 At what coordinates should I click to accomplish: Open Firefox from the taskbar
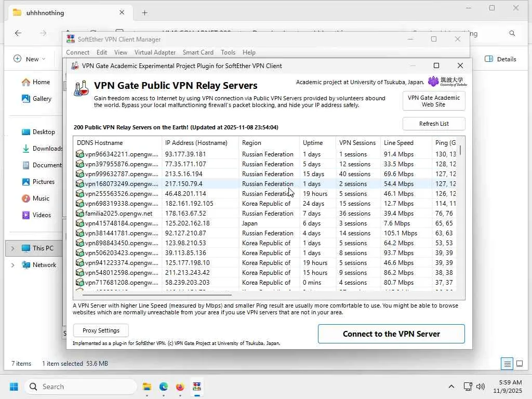click(x=180, y=387)
